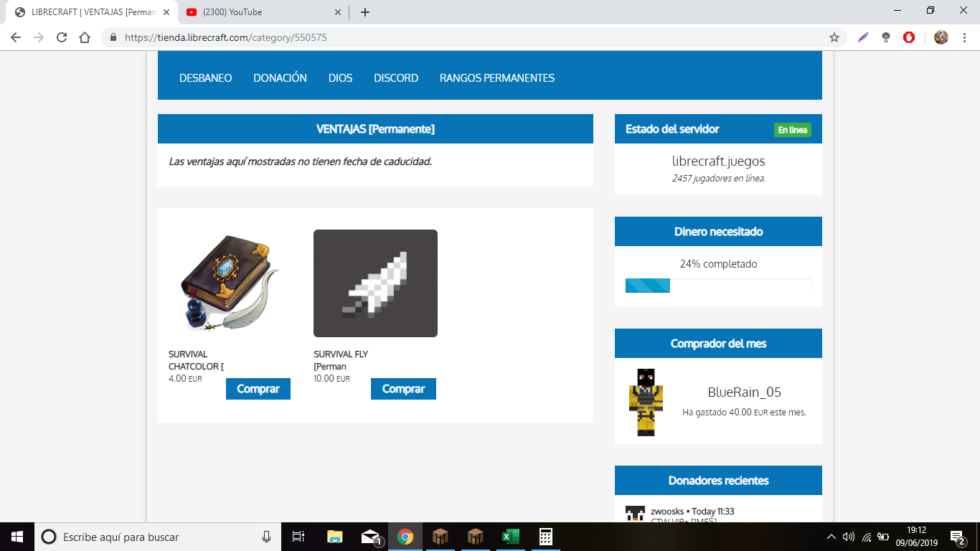Open the volume control in system tray
Image resolution: width=980 pixels, height=551 pixels.
pyautogui.click(x=849, y=537)
